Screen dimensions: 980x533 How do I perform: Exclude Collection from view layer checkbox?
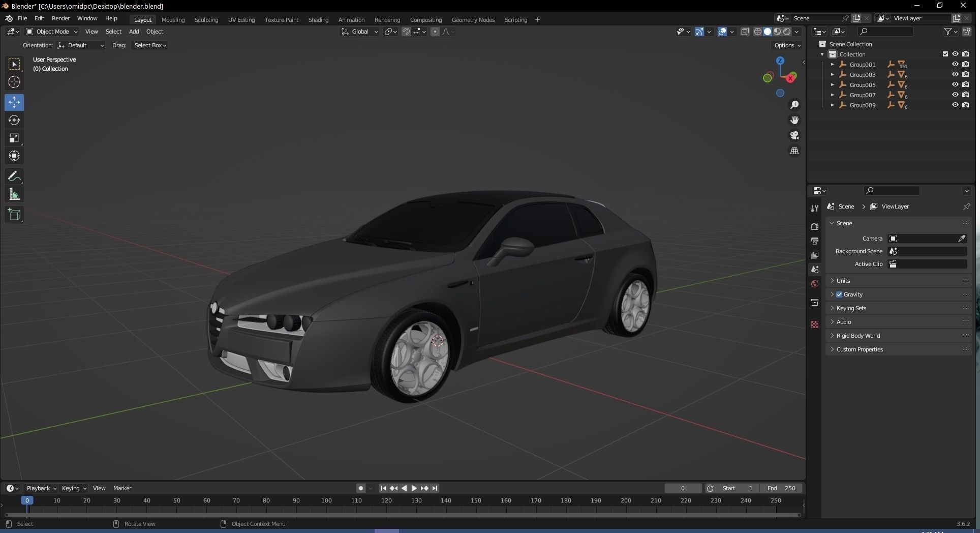[x=945, y=54]
